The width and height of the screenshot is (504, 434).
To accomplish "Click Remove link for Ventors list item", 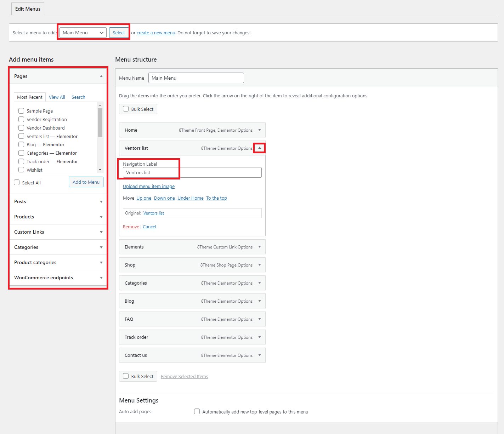I will tap(131, 227).
